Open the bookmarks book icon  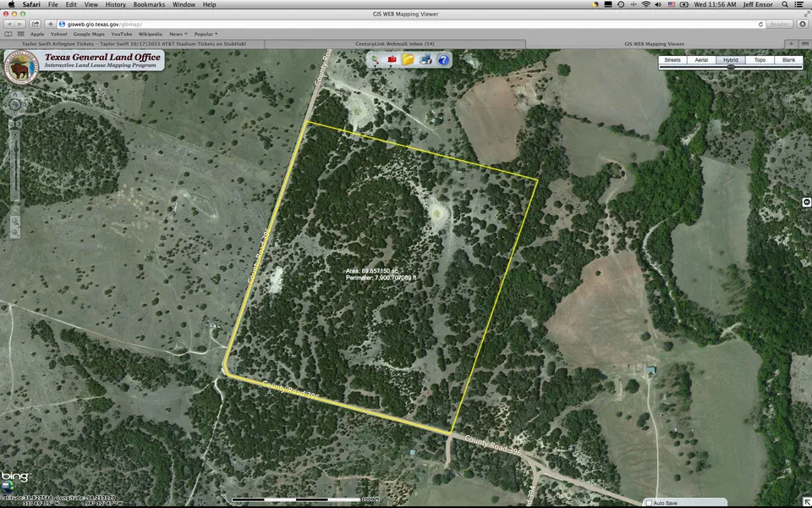point(8,34)
